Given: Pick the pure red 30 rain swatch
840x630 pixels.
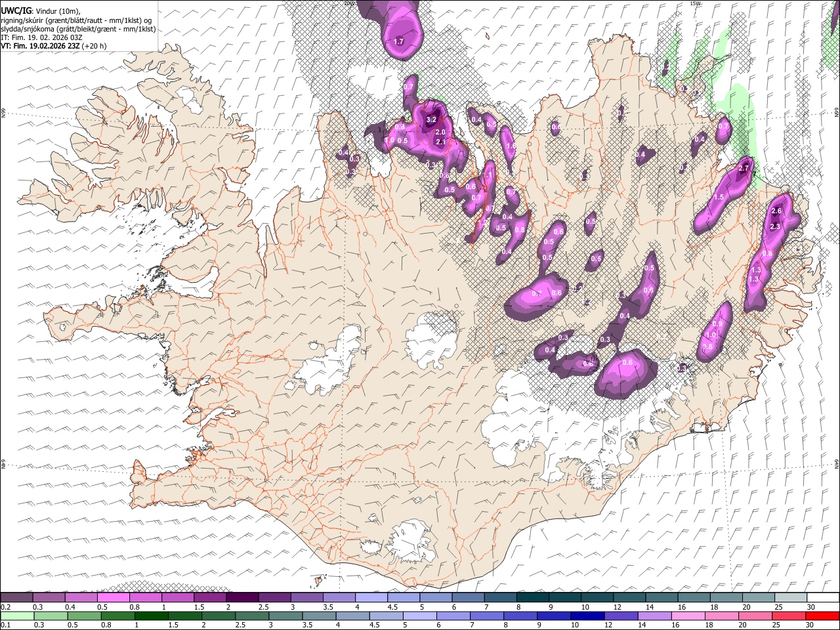Looking at the screenshot, I should click(822, 616).
